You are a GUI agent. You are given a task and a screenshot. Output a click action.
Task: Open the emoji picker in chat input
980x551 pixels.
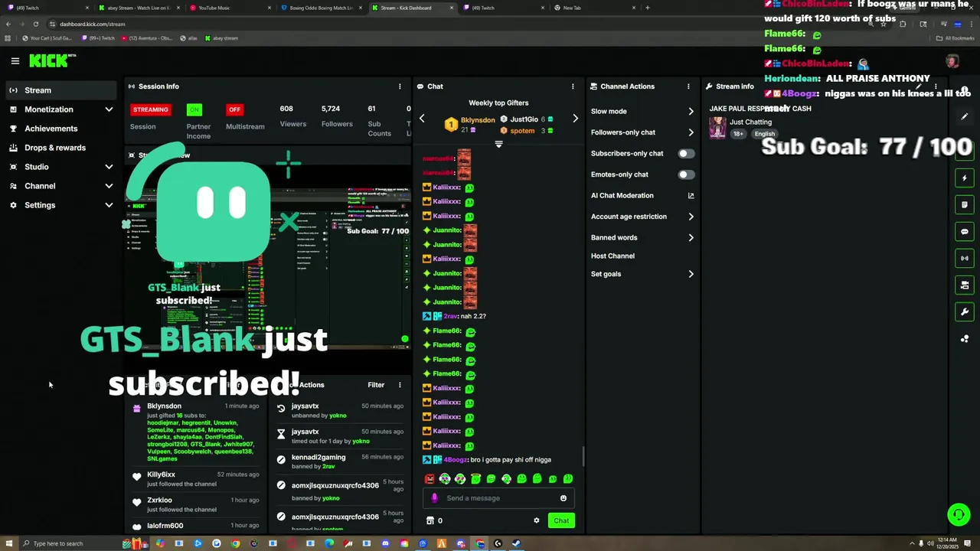point(563,498)
